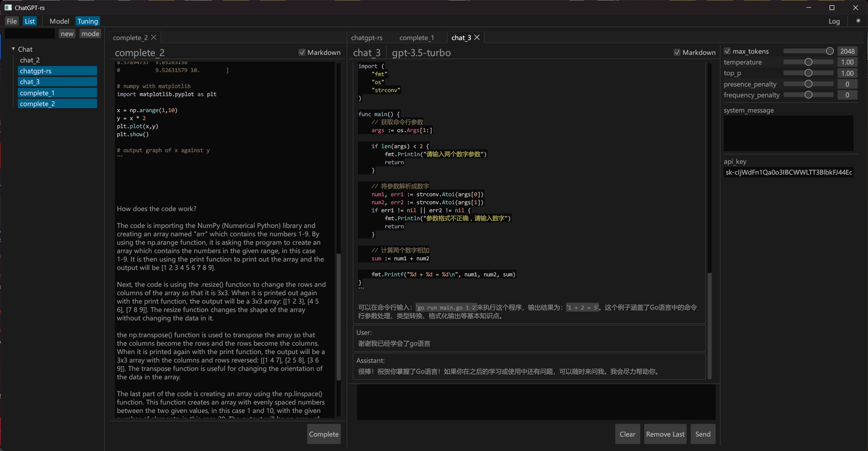Switch to the chatgpt-rs tab
The width and height of the screenshot is (868, 451).
click(366, 37)
